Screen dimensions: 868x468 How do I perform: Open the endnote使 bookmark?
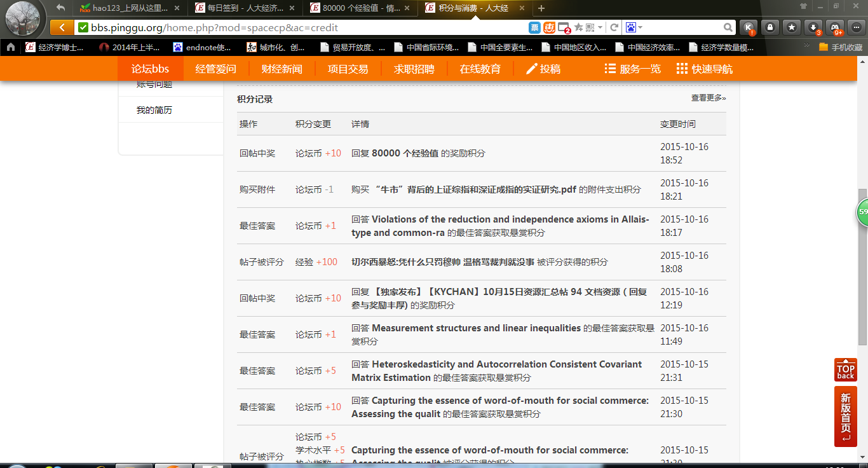click(201, 47)
